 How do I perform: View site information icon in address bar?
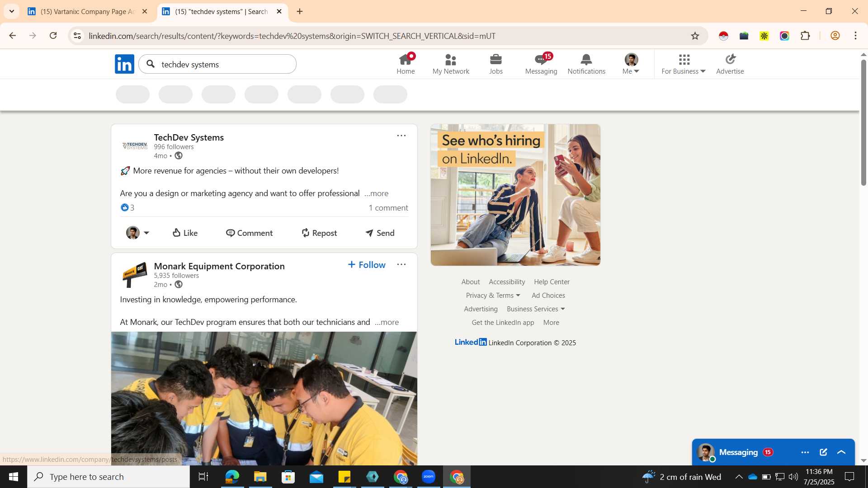click(77, 36)
